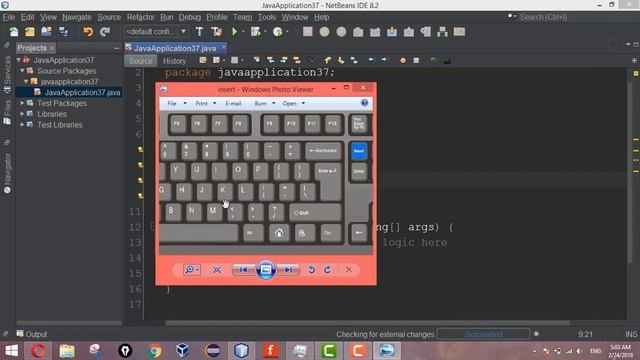Click the ENG language indicator
640x360 pixels.
pos(596,351)
